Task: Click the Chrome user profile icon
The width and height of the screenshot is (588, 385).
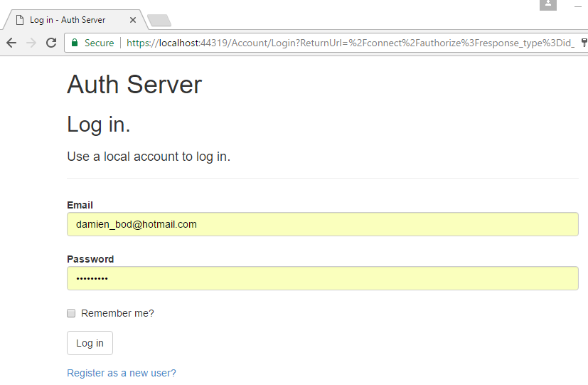Action: tap(548, 4)
